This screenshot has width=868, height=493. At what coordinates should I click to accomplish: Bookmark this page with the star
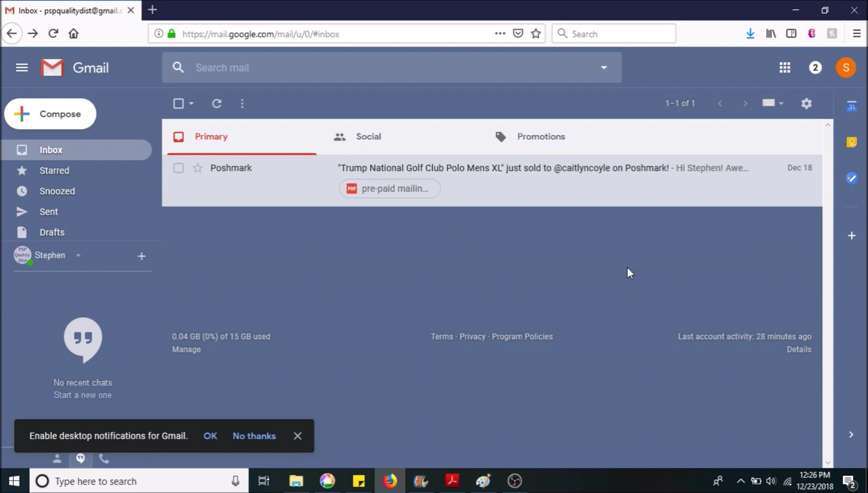point(536,33)
